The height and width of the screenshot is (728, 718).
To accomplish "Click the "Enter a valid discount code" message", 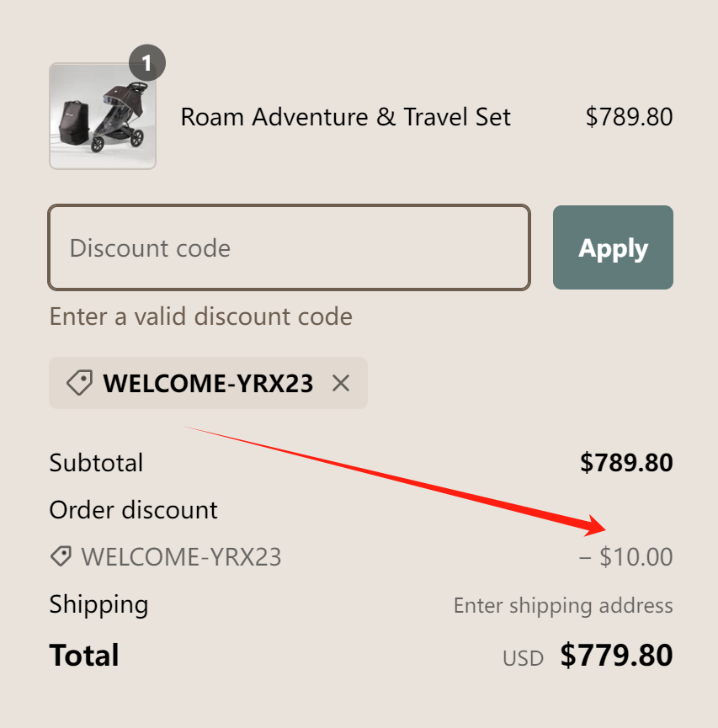I will [x=200, y=316].
